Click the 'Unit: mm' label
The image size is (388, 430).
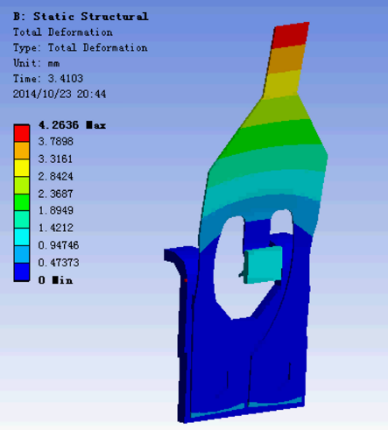coord(37,63)
